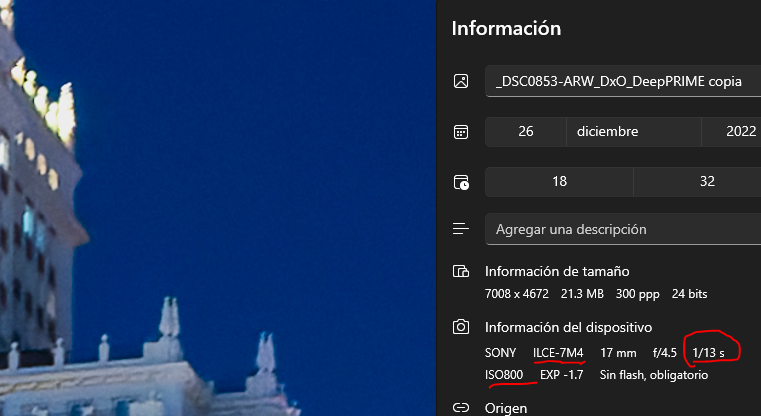Select the minutes field showing 32

coord(697,182)
